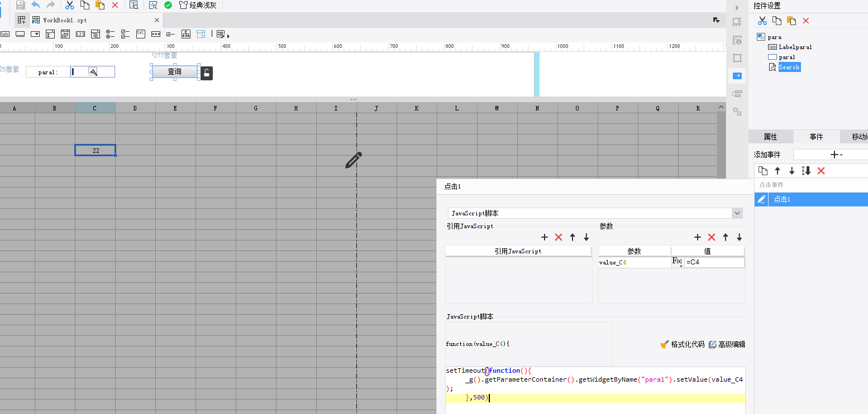
Task: Remove referenced JavaScript with red X
Action: pos(559,237)
